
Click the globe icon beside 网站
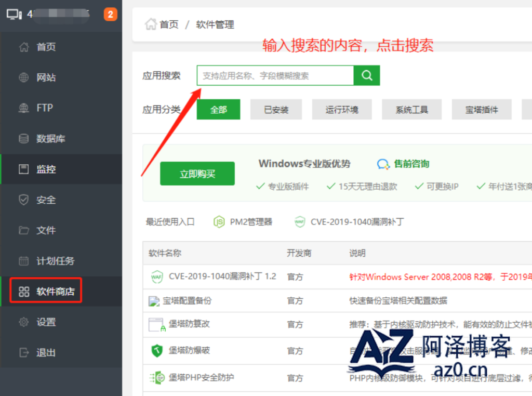click(24, 77)
